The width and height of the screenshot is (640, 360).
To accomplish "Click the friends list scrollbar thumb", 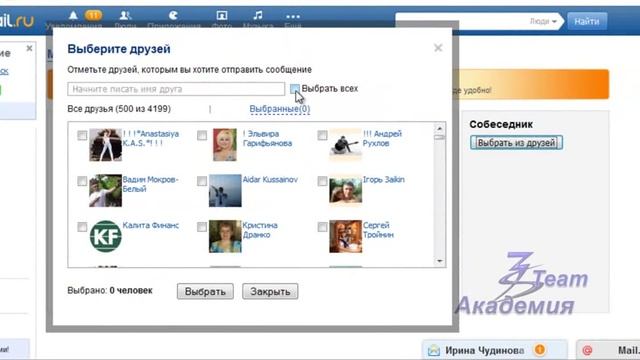I will 440,138.
